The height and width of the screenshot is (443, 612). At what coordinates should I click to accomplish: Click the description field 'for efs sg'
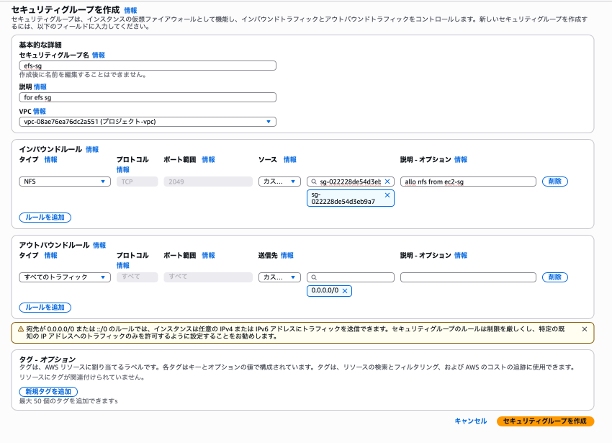[148, 97]
